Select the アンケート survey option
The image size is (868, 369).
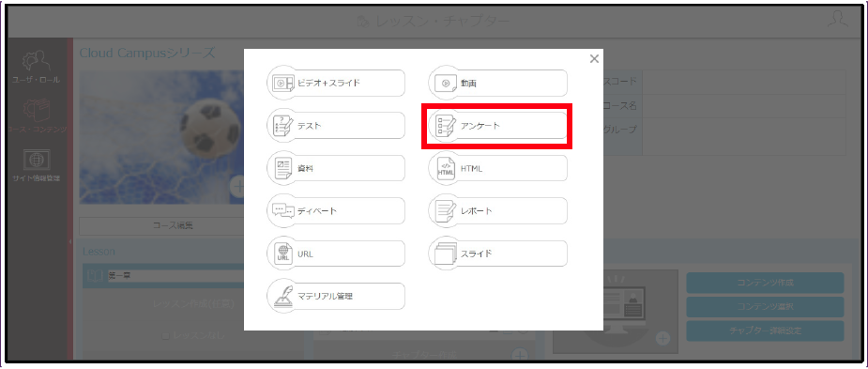pyautogui.click(x=498, y=126)
